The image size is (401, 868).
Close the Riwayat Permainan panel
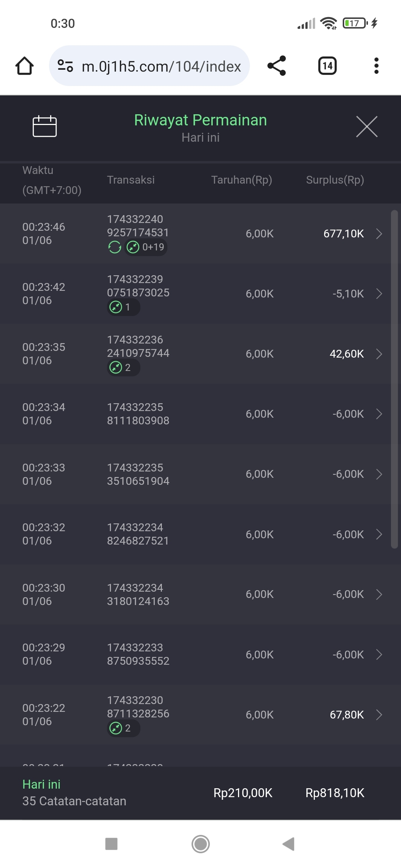366,126
